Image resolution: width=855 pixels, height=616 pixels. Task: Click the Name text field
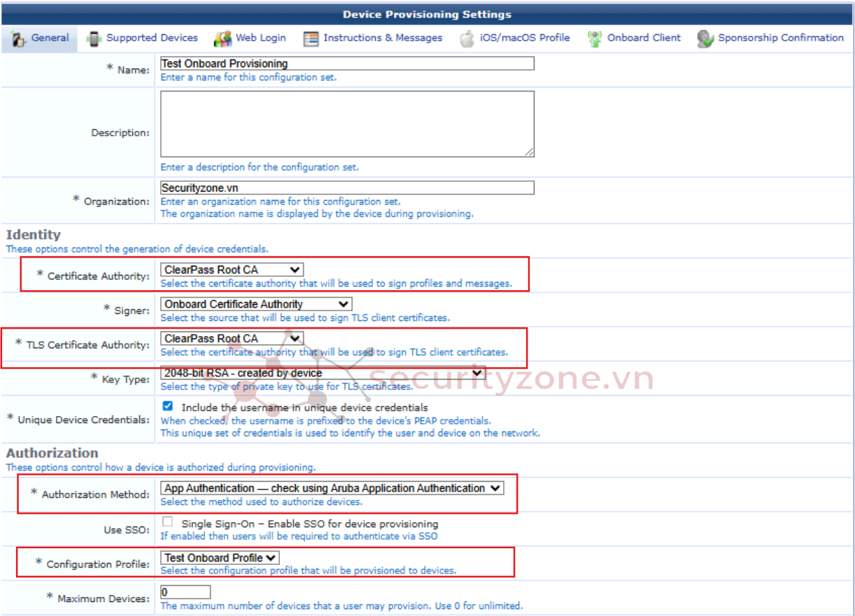(x=347, y=64)
